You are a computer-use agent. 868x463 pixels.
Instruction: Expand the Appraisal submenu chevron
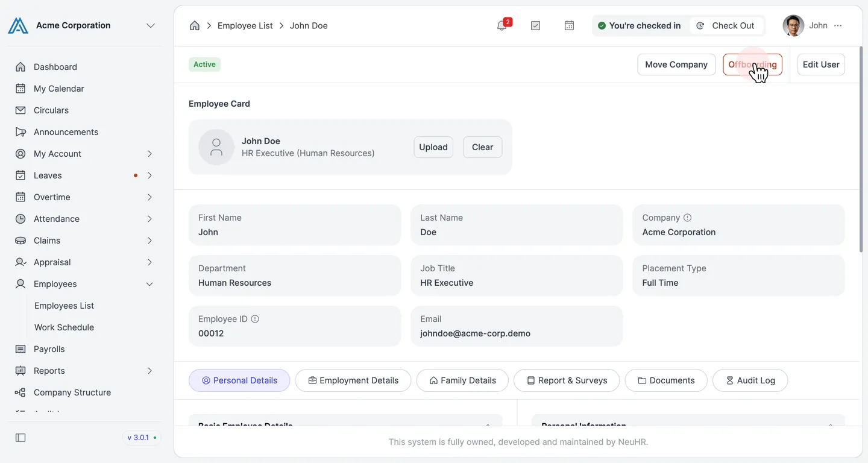pyautogui.click(x=149, y=262)
